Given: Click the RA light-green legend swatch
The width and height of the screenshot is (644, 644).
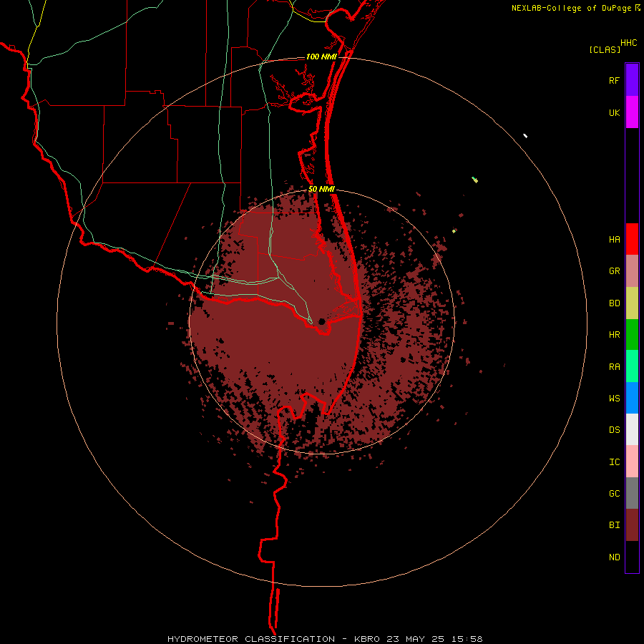Looking at the screenshot, I should (x=632, y=366).
